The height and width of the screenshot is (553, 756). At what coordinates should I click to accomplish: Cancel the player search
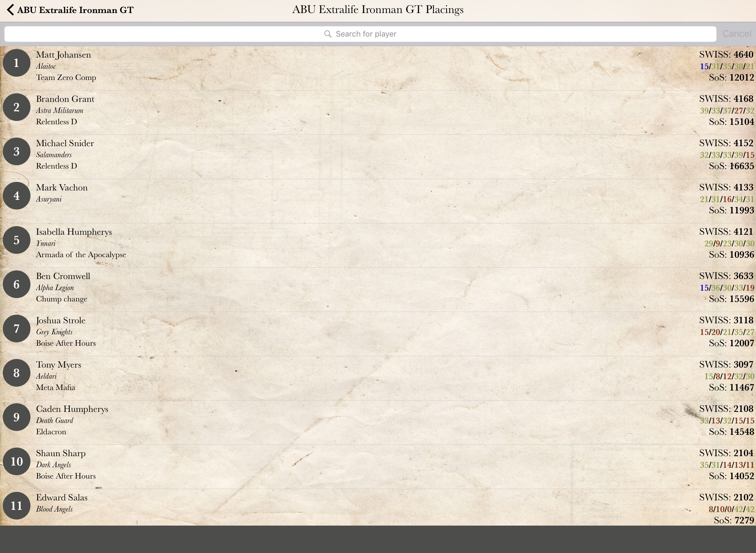(737, 34)
